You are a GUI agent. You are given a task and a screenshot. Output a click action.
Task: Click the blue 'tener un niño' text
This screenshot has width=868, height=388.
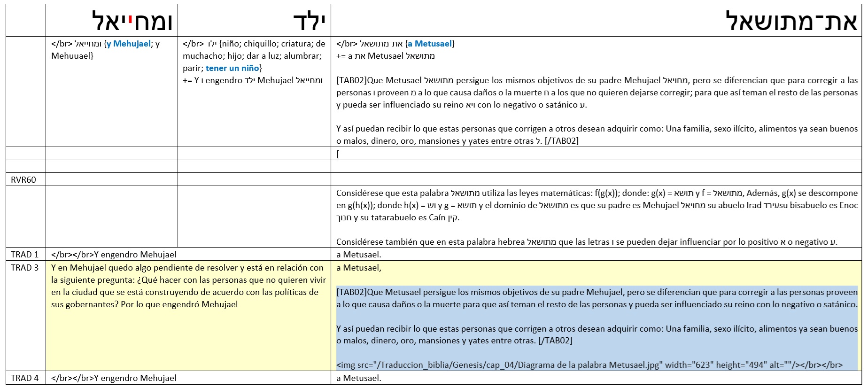pos(232,68)
